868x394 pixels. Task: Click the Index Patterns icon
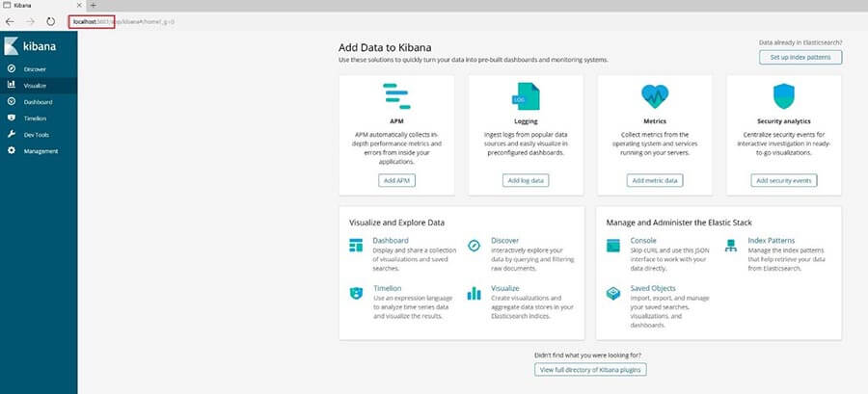(731, 246)
